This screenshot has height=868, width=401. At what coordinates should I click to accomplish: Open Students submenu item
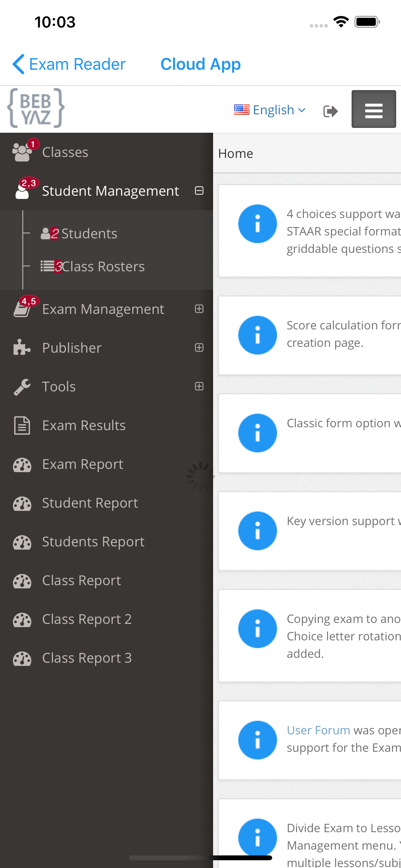tap(89, 233)
